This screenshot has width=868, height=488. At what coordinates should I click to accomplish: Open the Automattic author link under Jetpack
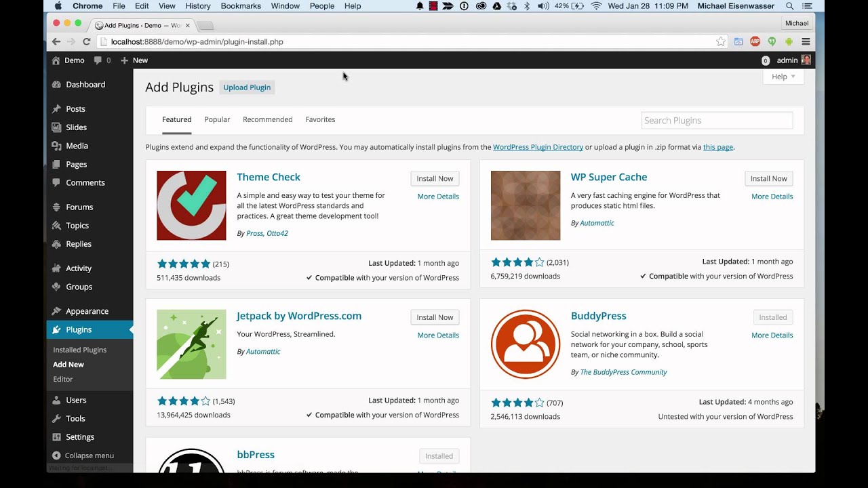(263, 352)
